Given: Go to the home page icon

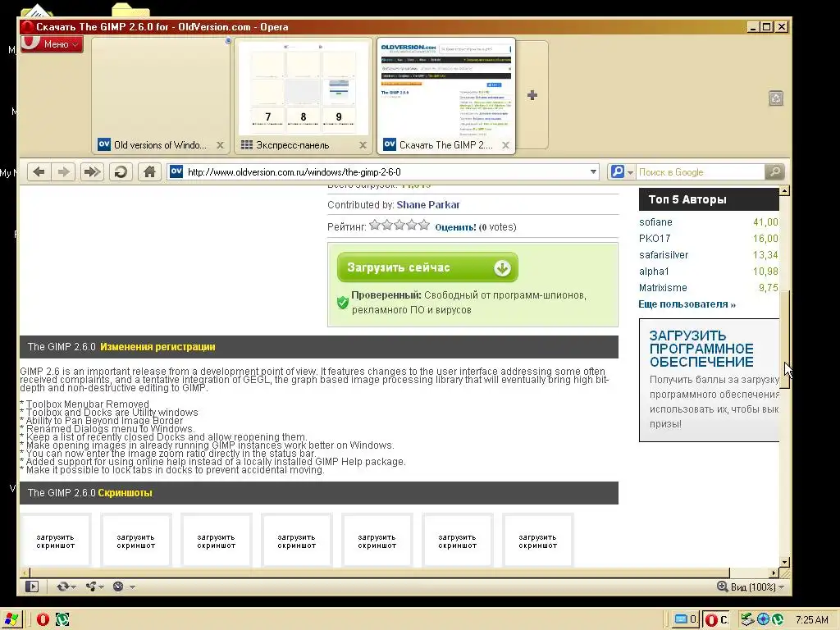Looking at the screenshot, I should pos(149,172).
